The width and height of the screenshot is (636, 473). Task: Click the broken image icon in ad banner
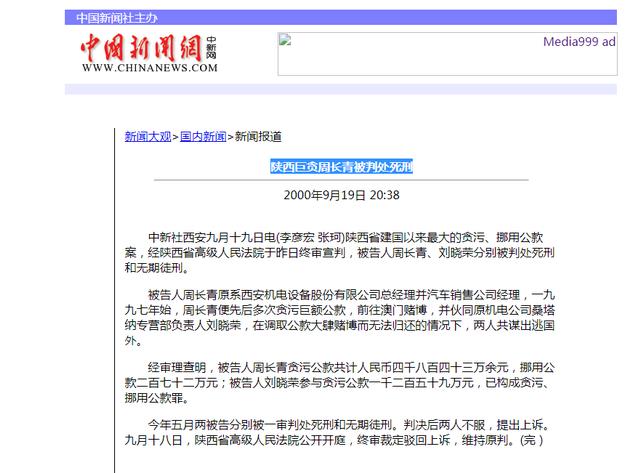(285, 40)
